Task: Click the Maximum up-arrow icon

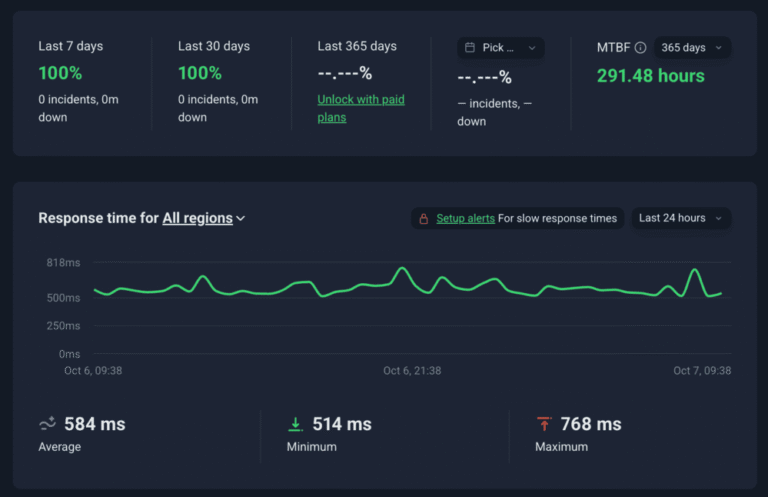Action: (x=544, y=424)
